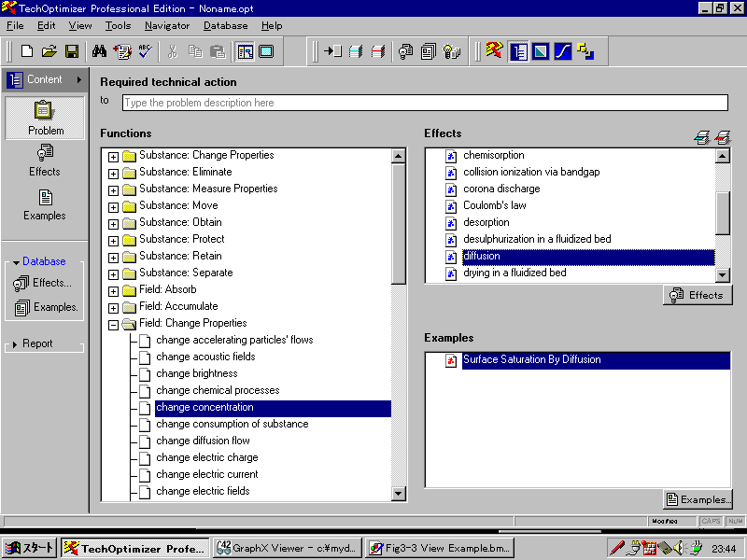Click the teal stacked pages toolbar icon

[356, 51]
